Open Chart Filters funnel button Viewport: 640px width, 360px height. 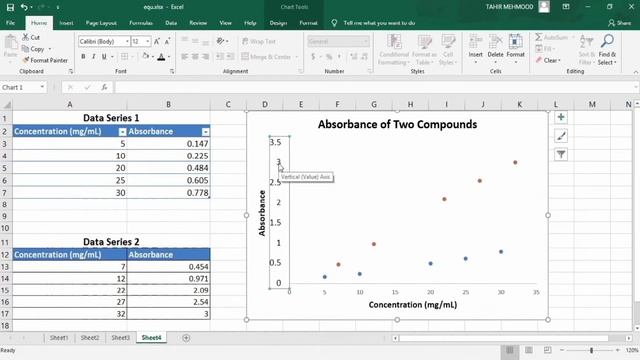pyautogui.click(x=561, y=154)
